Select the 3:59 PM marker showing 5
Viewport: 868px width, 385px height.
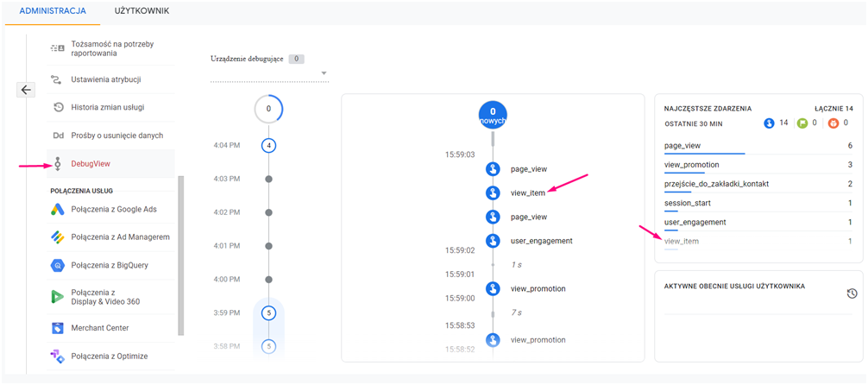268,313
